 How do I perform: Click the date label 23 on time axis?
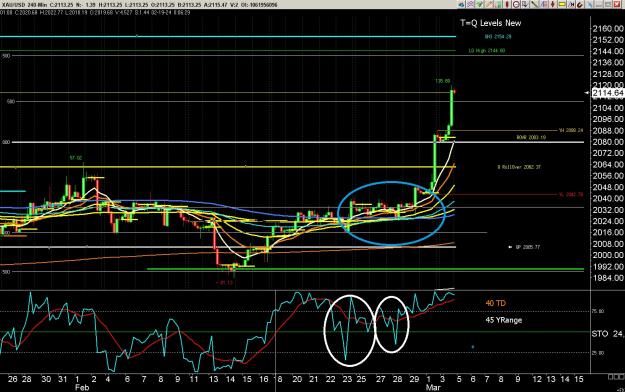(x=347, y=379)
